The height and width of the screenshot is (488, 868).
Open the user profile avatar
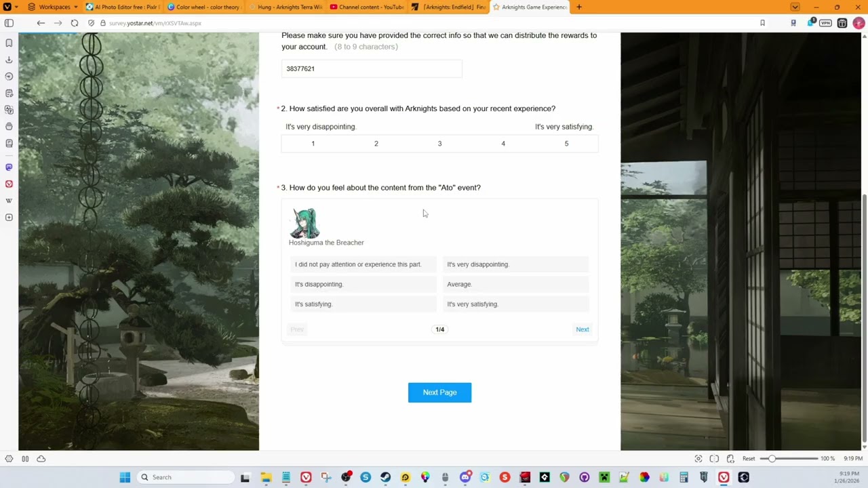pyautogui.click(x=859, y=23)
